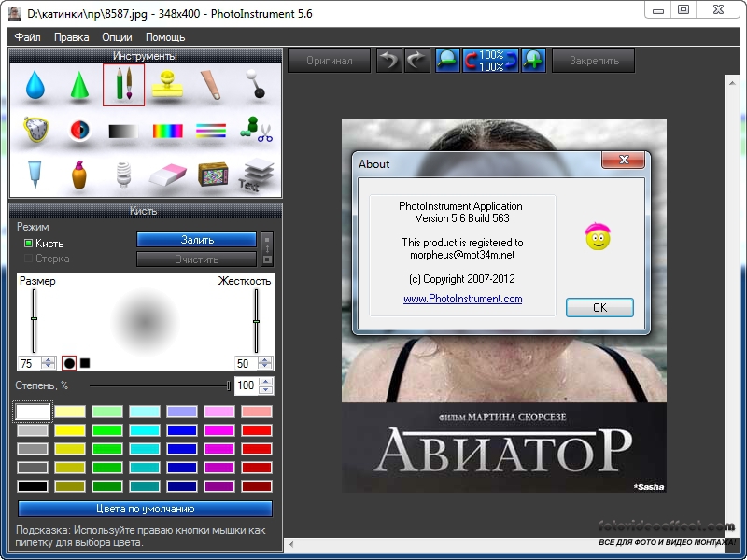The width and height of the screenshot is (747, 560).
Task: Undo the last action with left arrow
Action: pyautogui.click(x=389, y=61)
